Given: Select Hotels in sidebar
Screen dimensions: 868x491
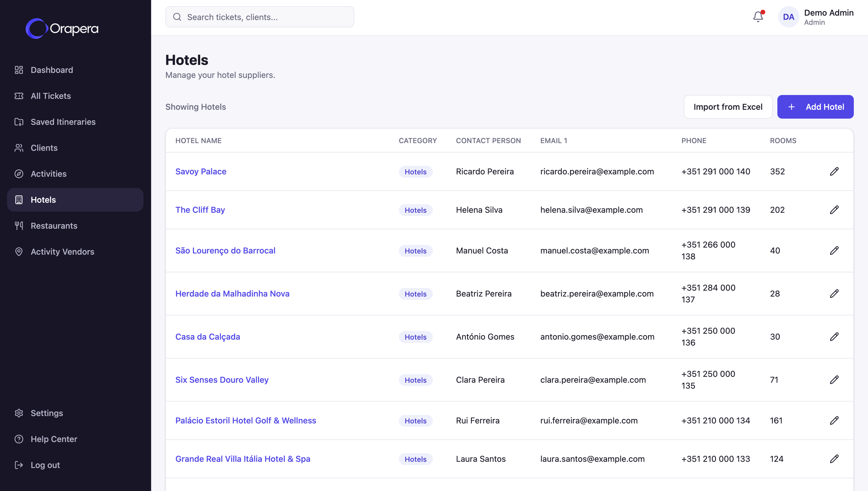Looking at the screenshot, I should [x=75, y=200].
